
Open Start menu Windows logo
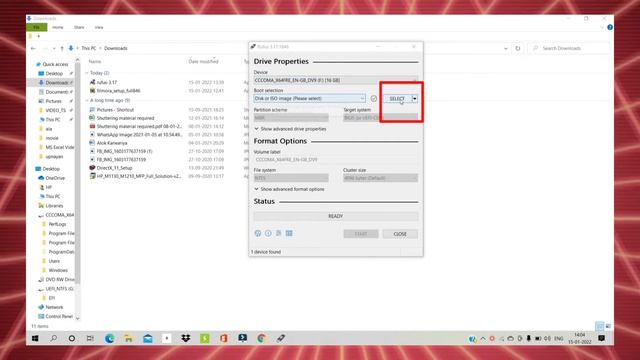click(35, 338)
